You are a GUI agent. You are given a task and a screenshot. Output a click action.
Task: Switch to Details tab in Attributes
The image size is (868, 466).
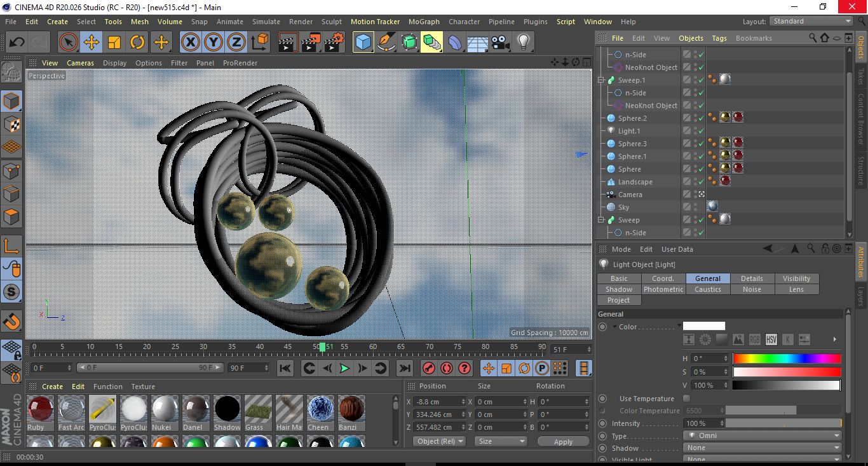tap(752, 278)
